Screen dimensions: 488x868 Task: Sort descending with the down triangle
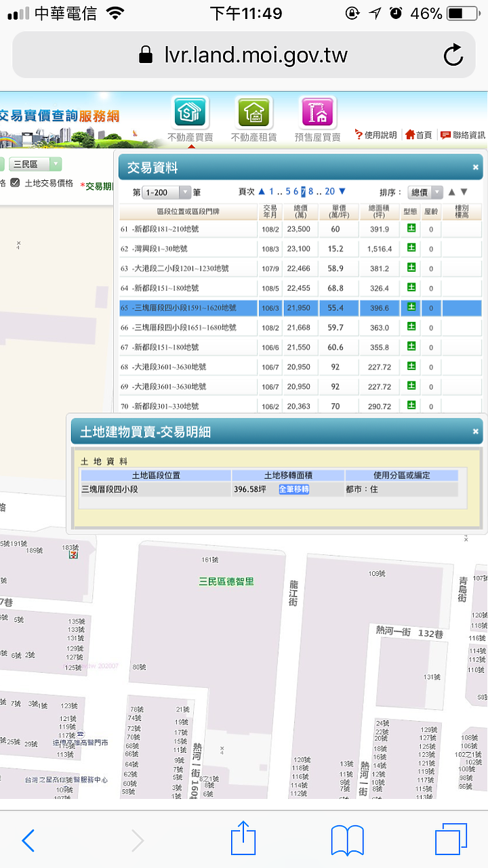(x=464, y=192)
